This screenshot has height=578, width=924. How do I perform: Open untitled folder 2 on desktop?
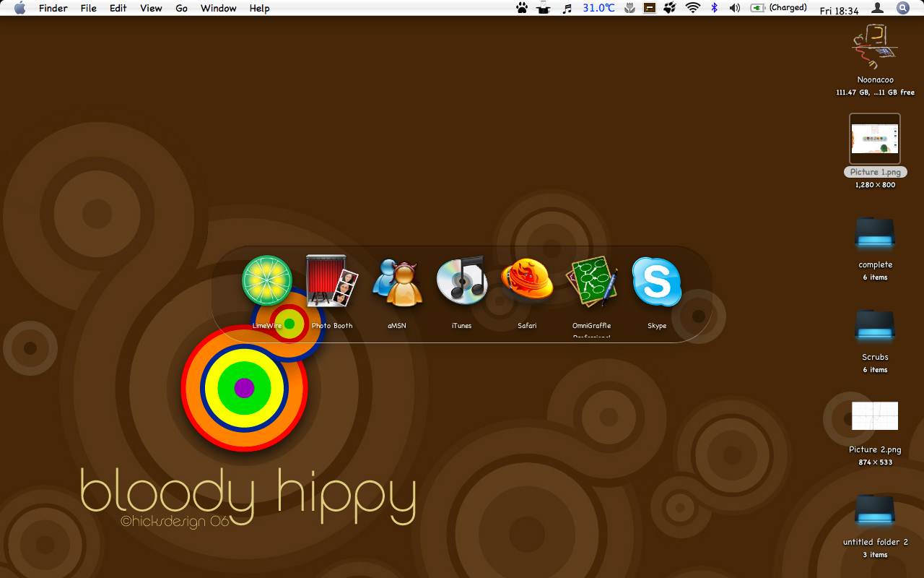pos(875,510)
